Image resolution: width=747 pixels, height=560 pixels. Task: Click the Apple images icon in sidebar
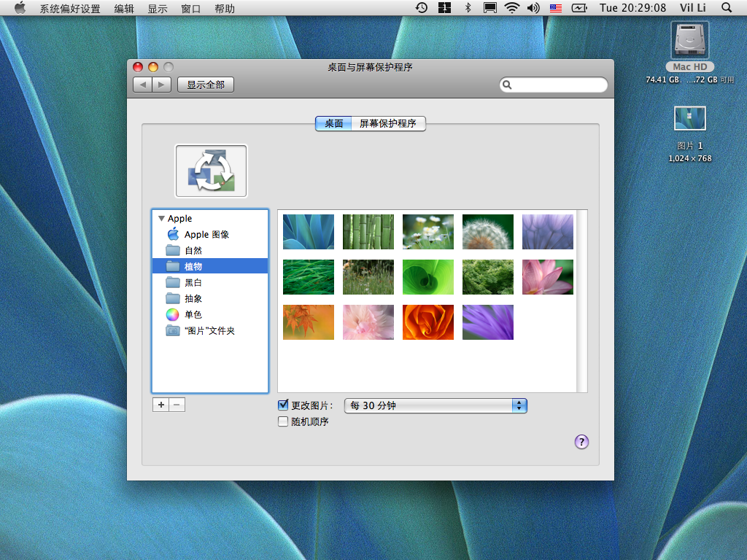[x=173, y=234]
